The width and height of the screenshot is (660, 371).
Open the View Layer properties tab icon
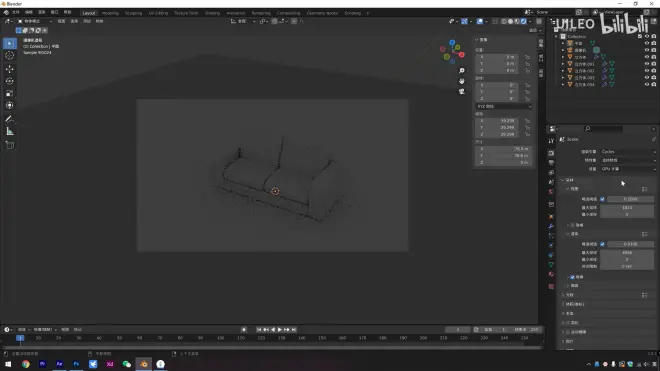click(551, 173)
